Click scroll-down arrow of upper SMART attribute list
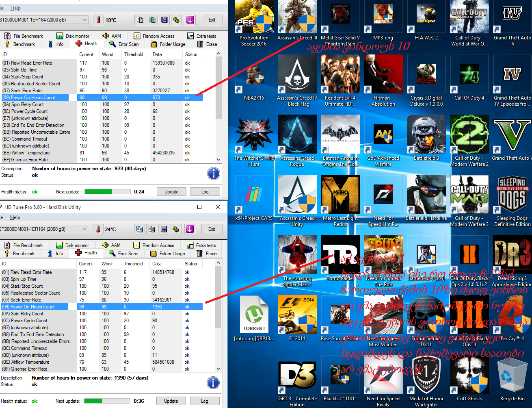This screenshot has height=408, width=532. coord(219,160)
